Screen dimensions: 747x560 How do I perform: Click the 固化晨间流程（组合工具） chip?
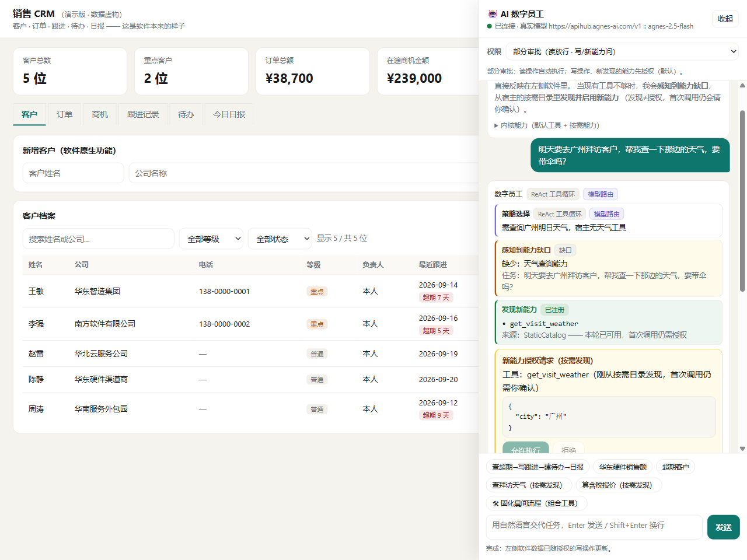[x=536, y=503]
